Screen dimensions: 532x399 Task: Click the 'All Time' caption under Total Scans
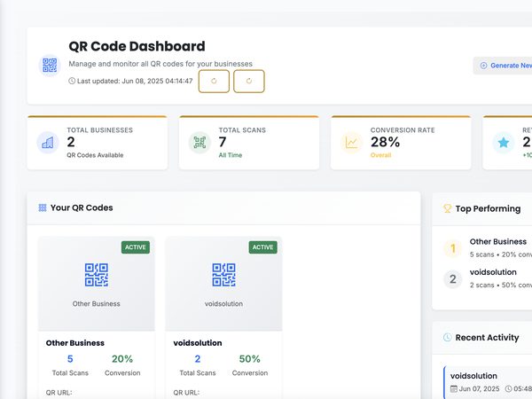point(231,155)
